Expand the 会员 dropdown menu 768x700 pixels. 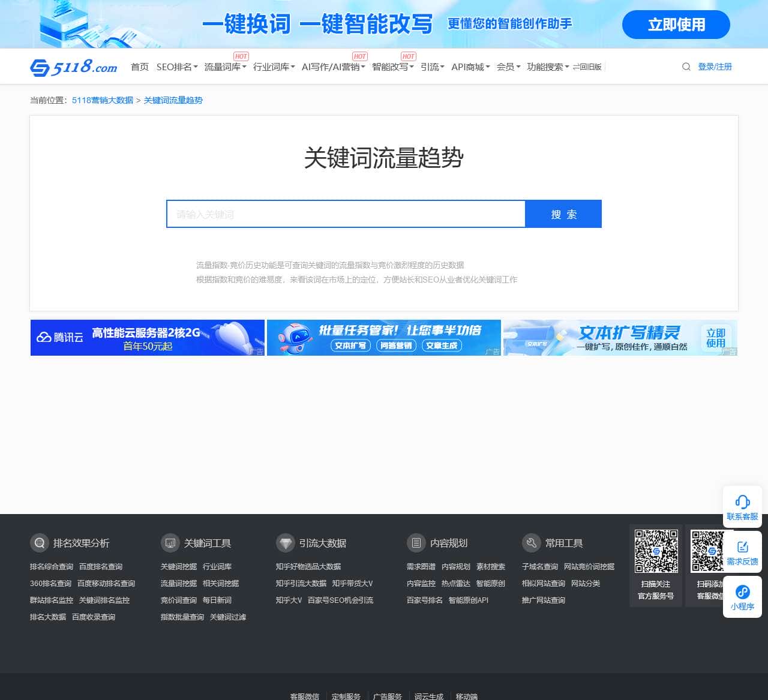(x=509, y=67)
